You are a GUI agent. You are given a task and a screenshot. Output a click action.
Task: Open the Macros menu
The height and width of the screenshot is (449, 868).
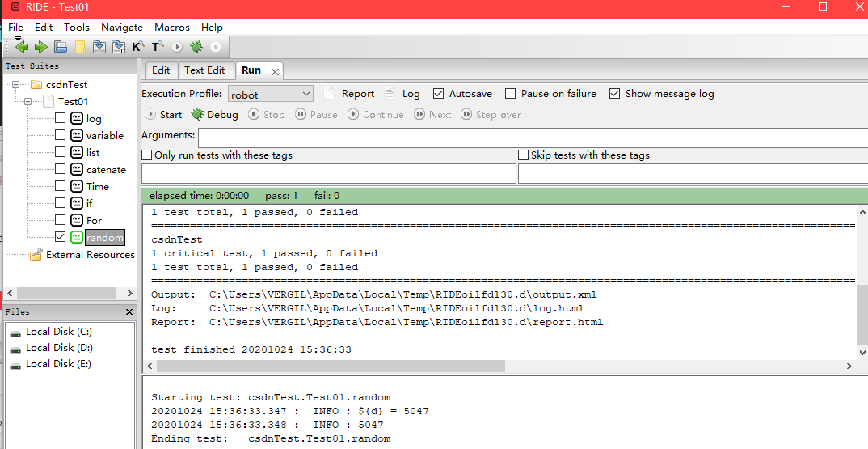pos(171,28)
